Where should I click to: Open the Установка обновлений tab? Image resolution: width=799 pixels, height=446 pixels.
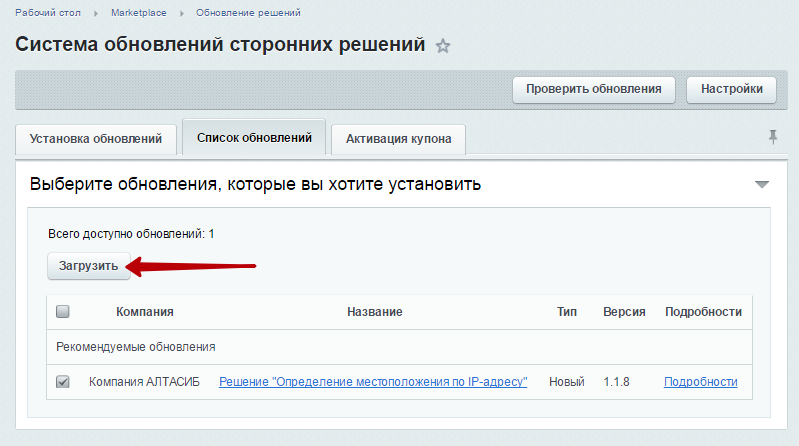click(x=96, y=139)
